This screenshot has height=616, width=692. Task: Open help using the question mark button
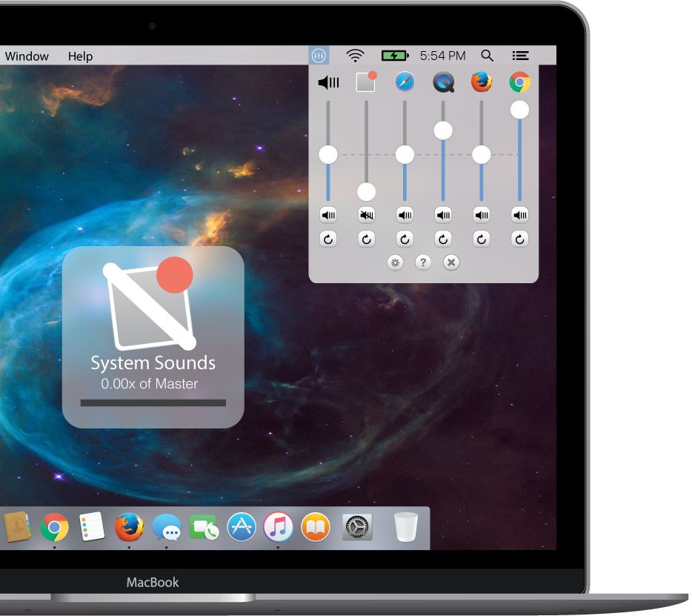click(423, 262)
